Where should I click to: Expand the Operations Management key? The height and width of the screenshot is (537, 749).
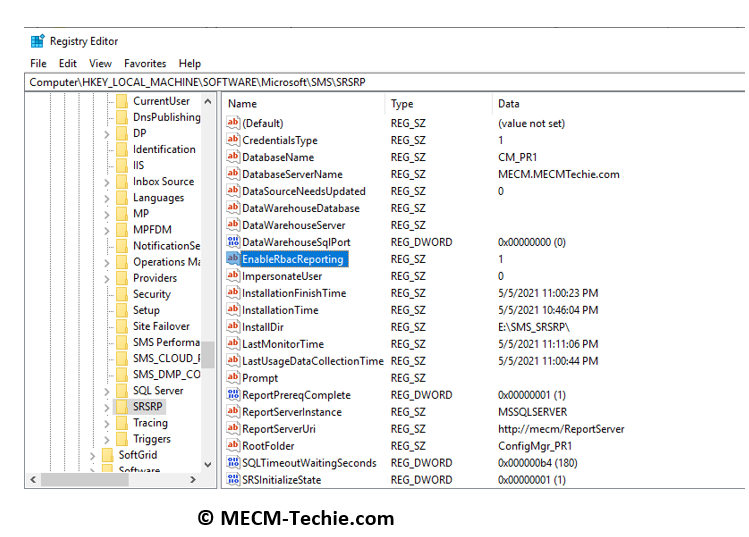tap(107, 263)
